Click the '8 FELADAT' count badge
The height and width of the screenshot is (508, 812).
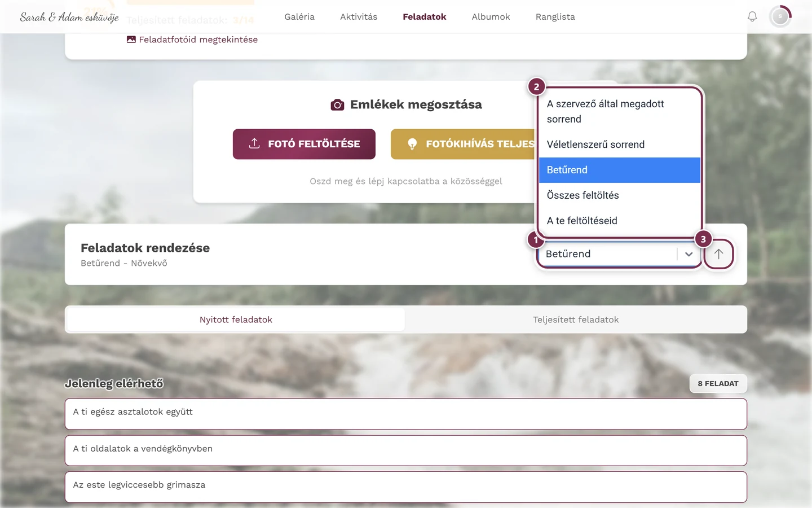718,383
